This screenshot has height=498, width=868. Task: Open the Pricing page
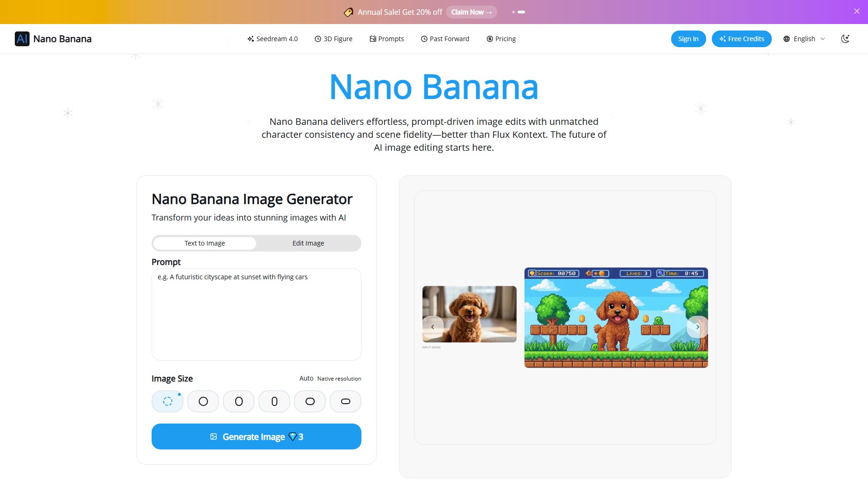pyautogui.click(x=501, y=39)
